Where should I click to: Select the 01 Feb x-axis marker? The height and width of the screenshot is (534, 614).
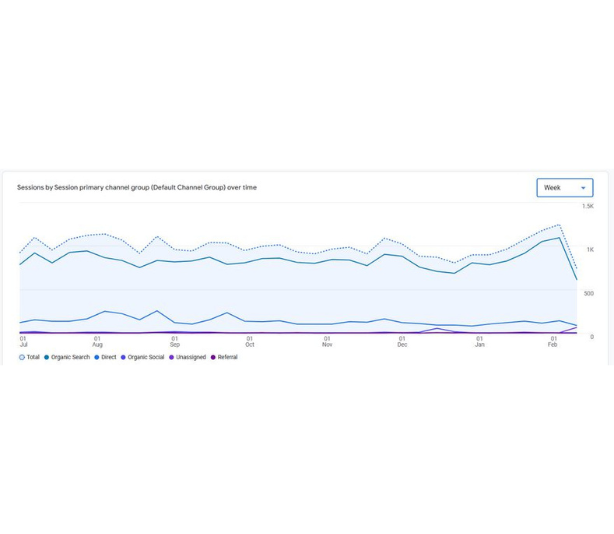point(553,341)
